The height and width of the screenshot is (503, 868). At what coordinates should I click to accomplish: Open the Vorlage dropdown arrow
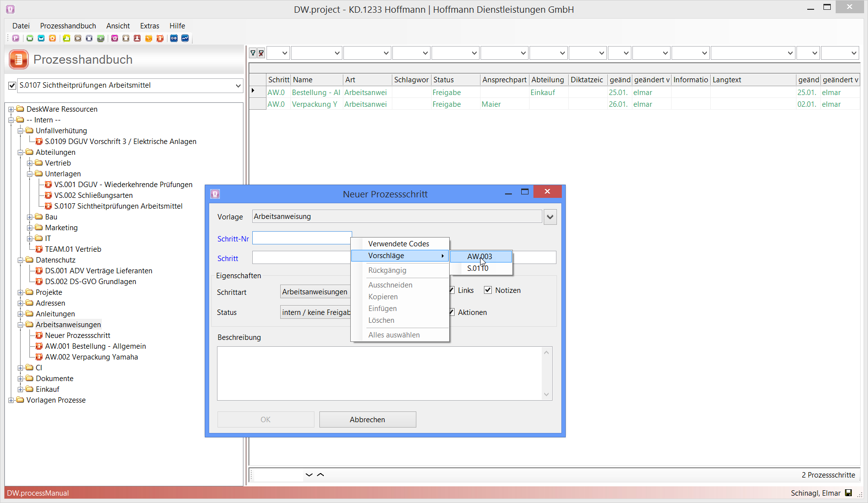click(550, 216)
